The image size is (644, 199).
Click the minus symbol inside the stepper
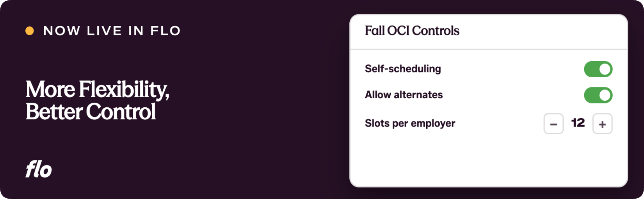pyautogui.click(x=553, y=124)
